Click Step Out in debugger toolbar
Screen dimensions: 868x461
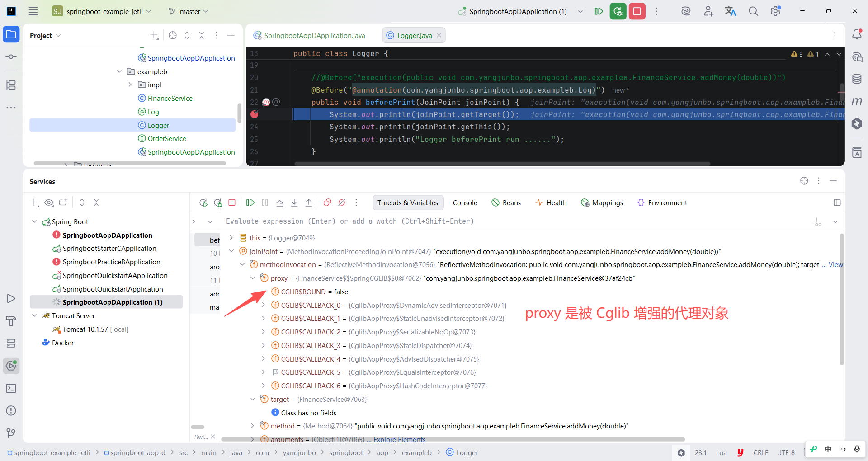tap(309, 202)
